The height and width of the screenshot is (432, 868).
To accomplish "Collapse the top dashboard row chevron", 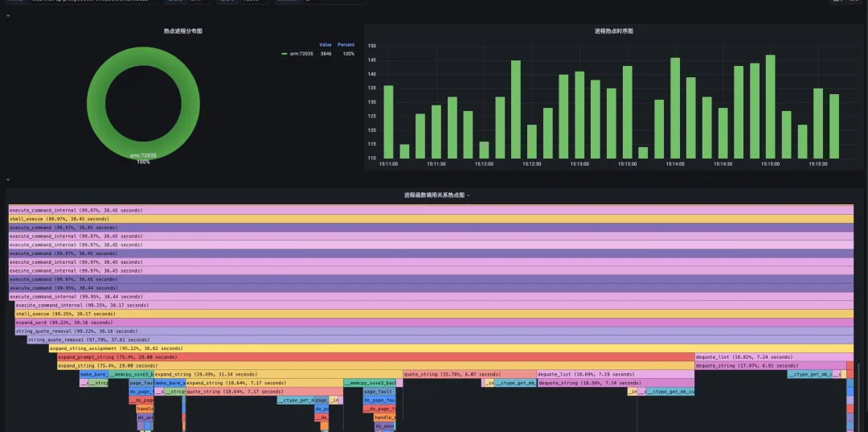I will [8, 16].
